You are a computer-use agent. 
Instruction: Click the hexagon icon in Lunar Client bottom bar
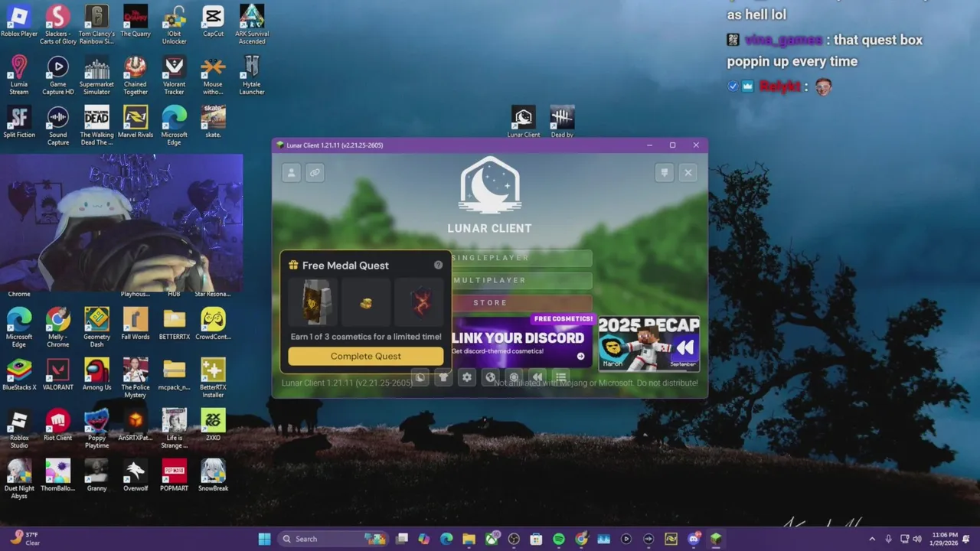pos(514,377)
